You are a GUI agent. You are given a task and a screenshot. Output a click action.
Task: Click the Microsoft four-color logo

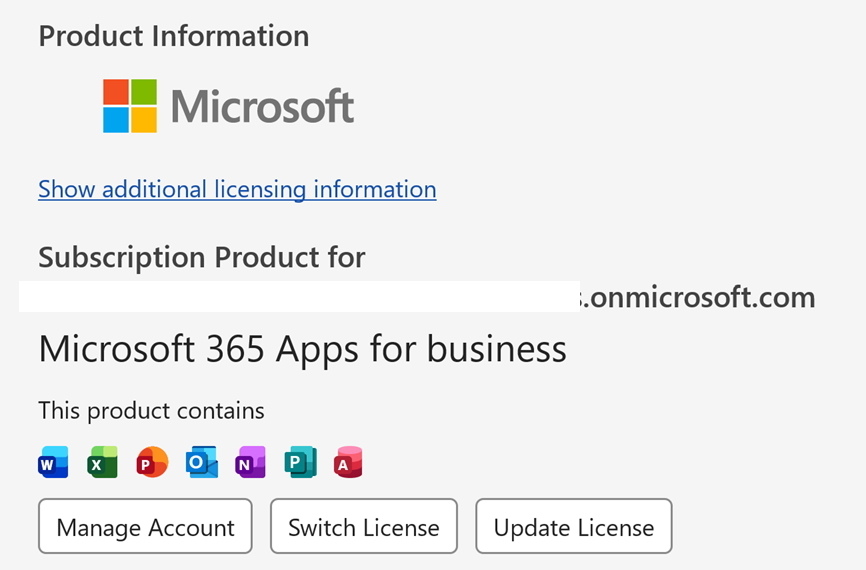pyautogui.click(x=130, y=106)
